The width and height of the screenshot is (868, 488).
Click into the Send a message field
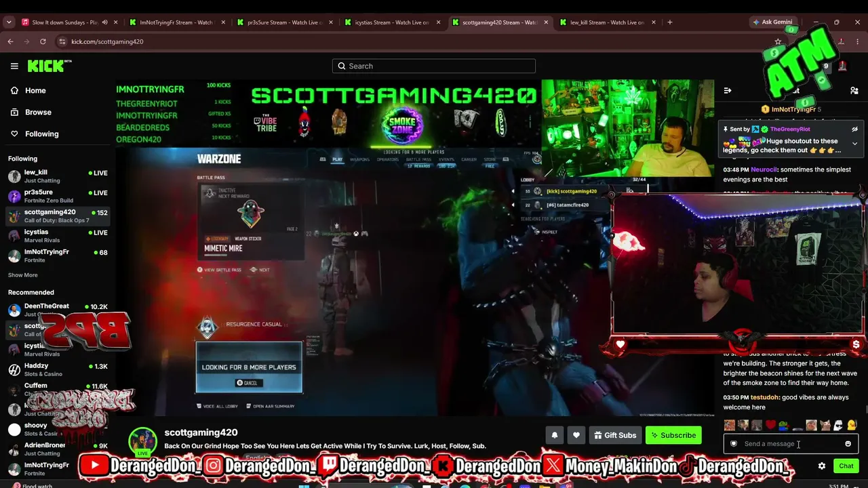click(790, 444)
